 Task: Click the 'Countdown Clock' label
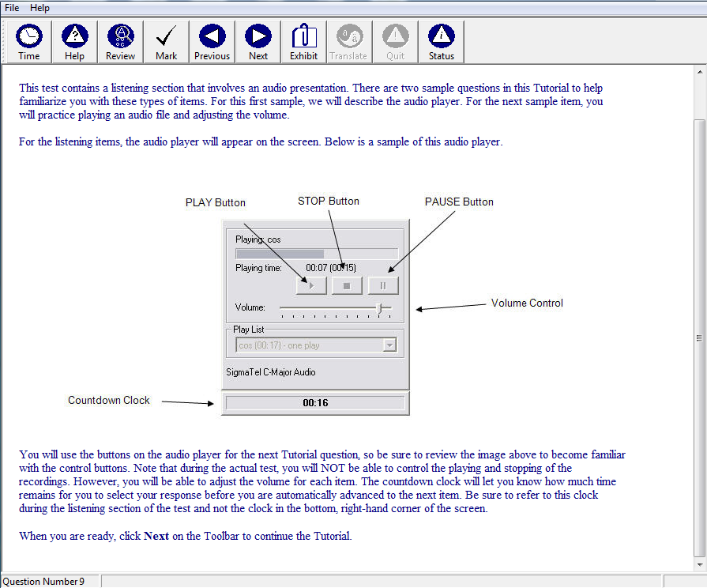click(109, 400)
